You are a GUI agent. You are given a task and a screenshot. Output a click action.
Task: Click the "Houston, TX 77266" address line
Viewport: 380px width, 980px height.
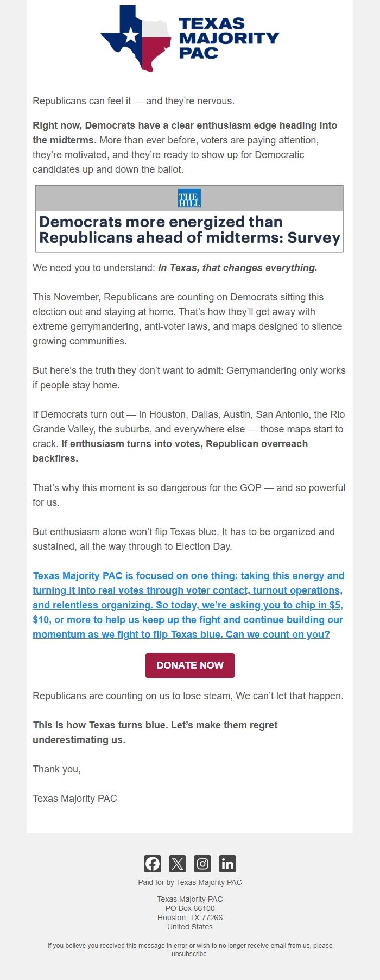point(190,918)
